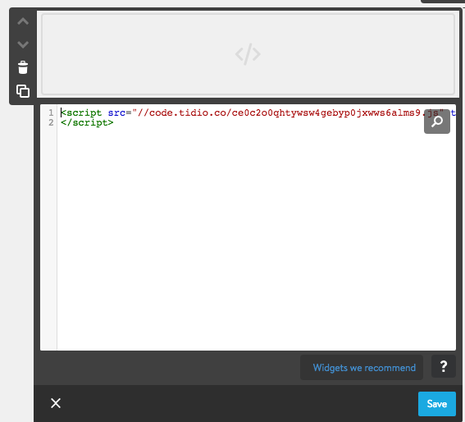This screenshot has height=422, width=465.
Task: Open the code search magnifier button
Action: pyautogui.click(x=437, y=121)
